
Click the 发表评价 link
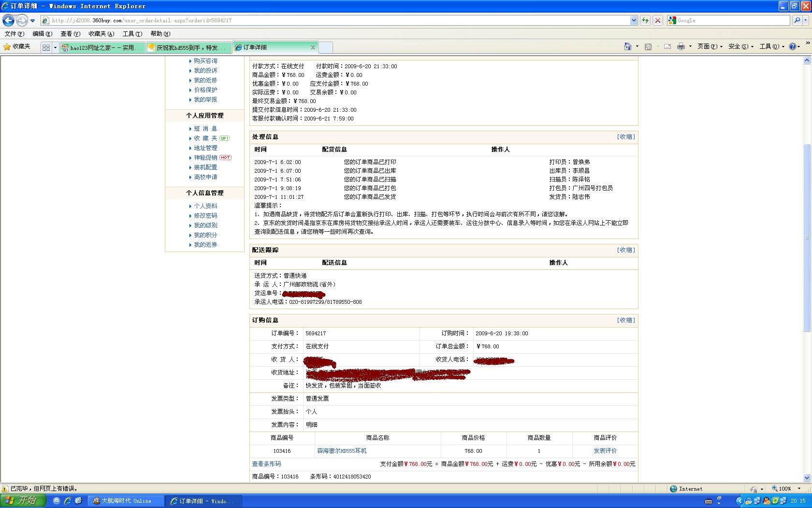605,451
